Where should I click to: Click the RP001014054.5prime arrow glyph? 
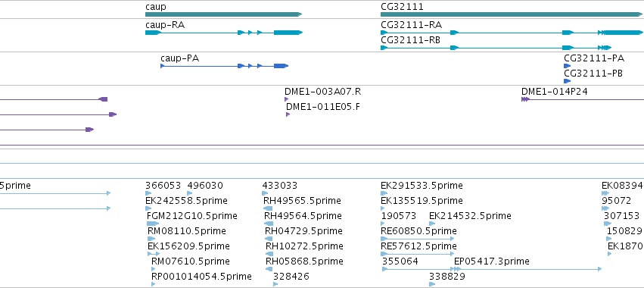point(154,284)
